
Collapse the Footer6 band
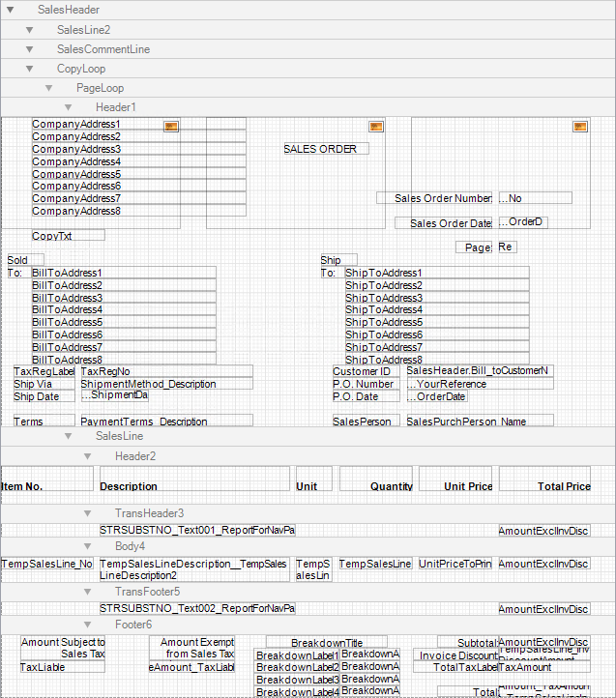click(x=88, y=625)
